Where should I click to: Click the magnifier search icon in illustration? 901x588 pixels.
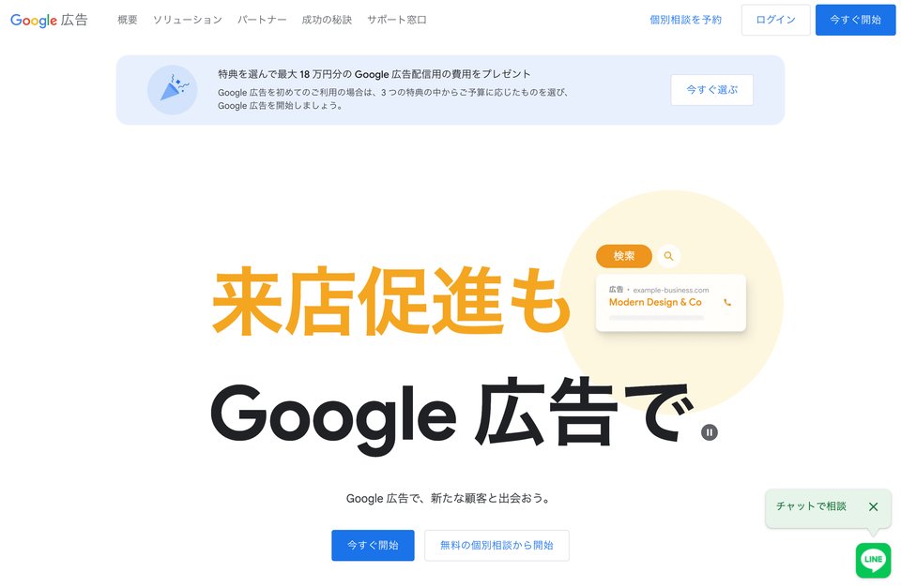click(x=668, y=256)
